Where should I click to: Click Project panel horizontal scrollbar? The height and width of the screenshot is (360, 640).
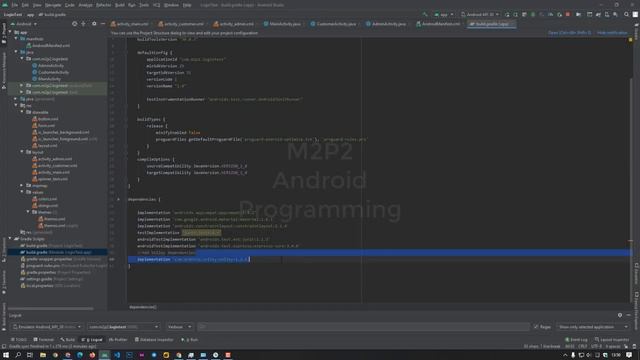pyautogui.click(x=50, y=309)
